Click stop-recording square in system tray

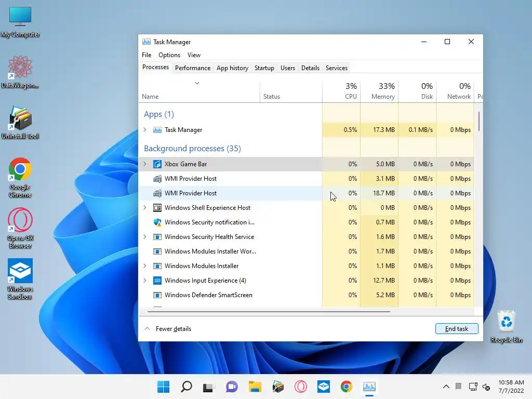(x=458, y=386)
